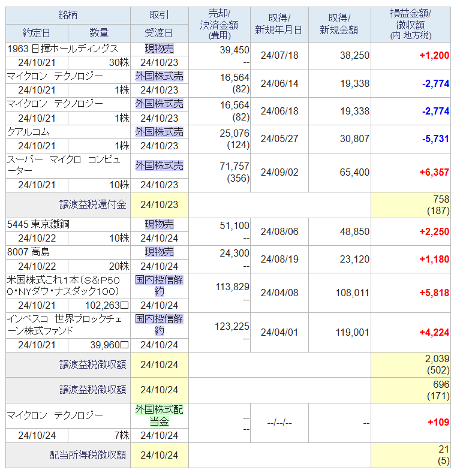Click 現物売 in the 日揮ホールディングス row
The height and width of the screenshot is (476, 457).
point(159,49)
